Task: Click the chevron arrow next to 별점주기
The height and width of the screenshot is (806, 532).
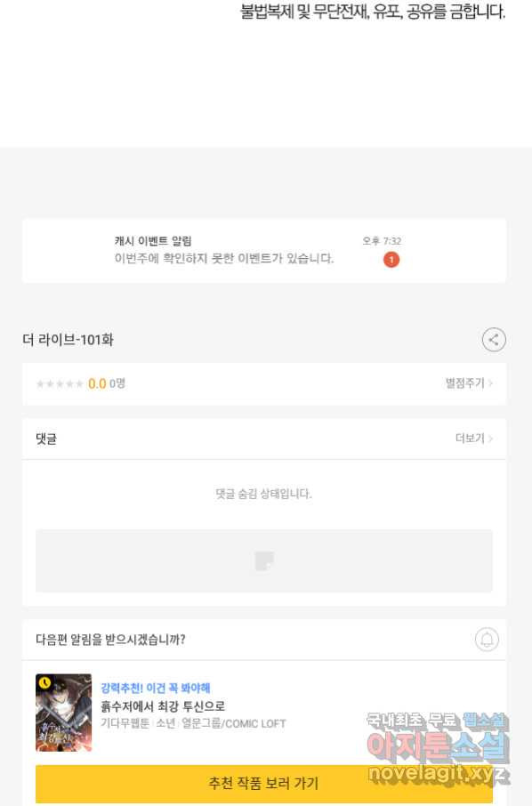Action: [491, 383]
